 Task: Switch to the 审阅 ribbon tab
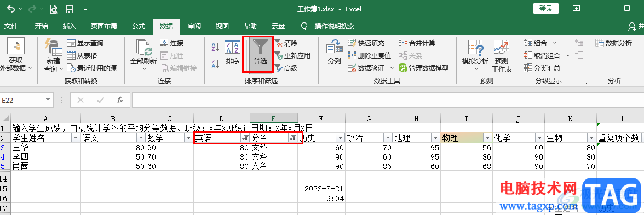(194, 26)
